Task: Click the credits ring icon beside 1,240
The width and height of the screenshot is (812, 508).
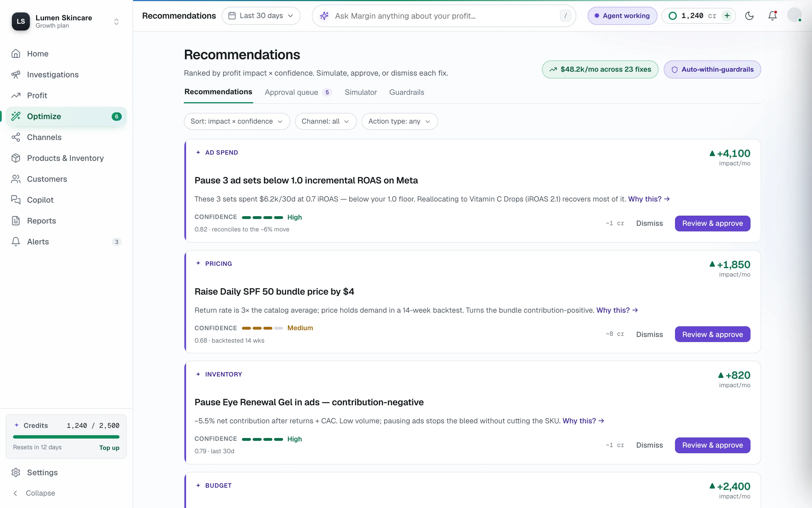Action: pyautogui.click(x=673, y=16)
